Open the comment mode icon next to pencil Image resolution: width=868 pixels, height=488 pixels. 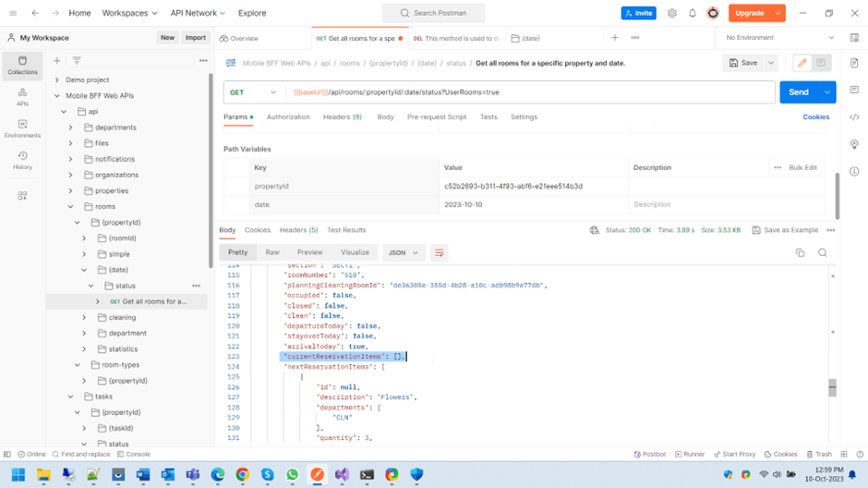(x=821, y=63)
